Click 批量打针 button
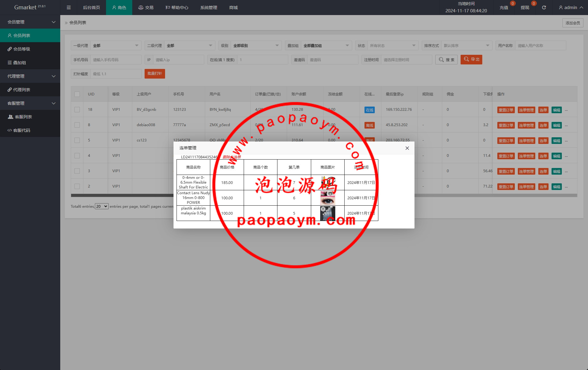Image resolution: width=588 pixels, height=370 pixels. (x=155, y=74)
